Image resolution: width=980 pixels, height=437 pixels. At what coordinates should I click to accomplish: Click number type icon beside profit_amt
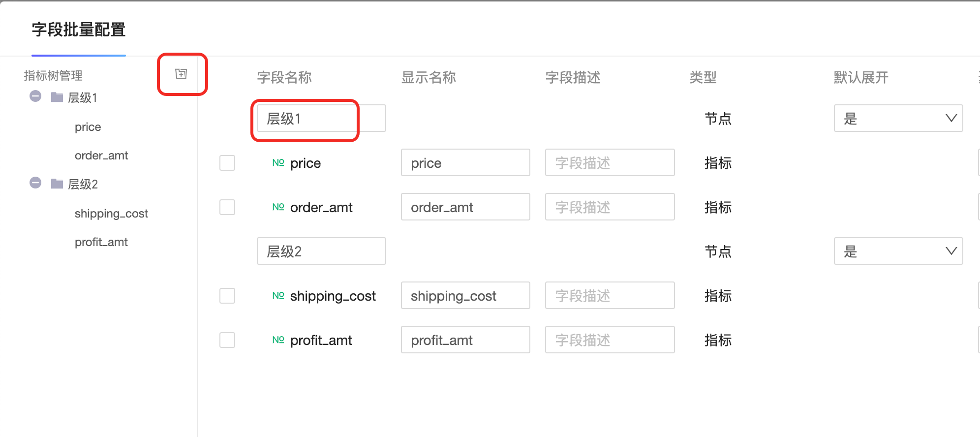tap(278, 340)
